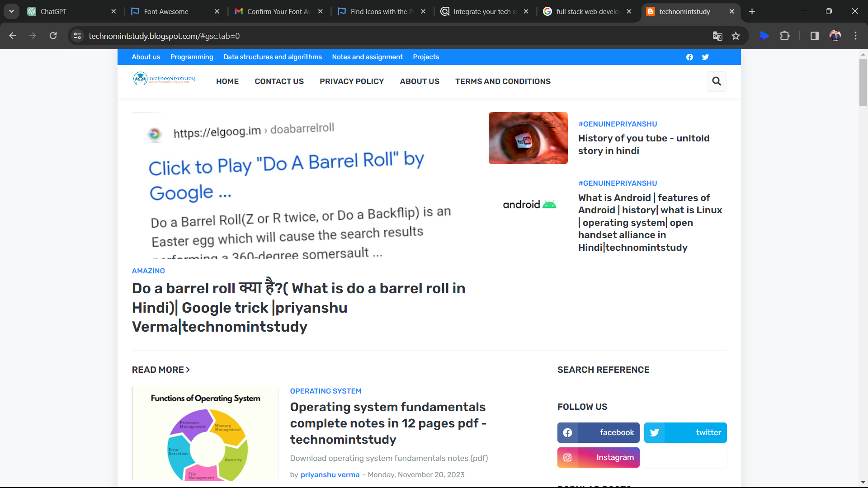This screenshot has height=488, width=868.
Task: Open the Chrome three-dot menu
Action: [855, 36]
